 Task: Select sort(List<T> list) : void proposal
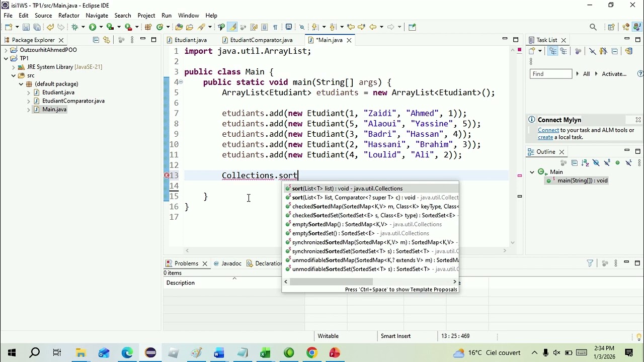pyautogui.click(x=370, y=189)
